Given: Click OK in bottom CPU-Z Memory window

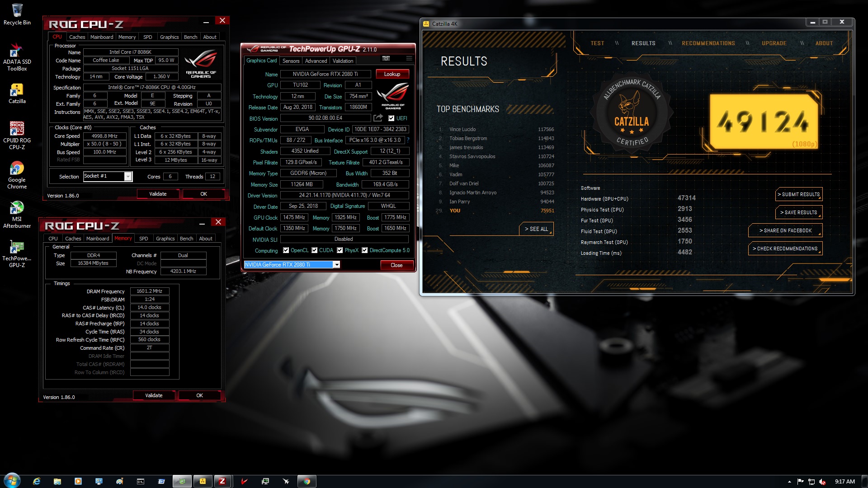Looking at the screenshot, I should (199, 395).
